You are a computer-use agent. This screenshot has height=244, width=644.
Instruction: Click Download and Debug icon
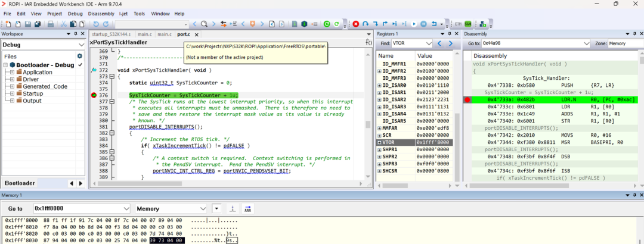click(x=304, y=24)
